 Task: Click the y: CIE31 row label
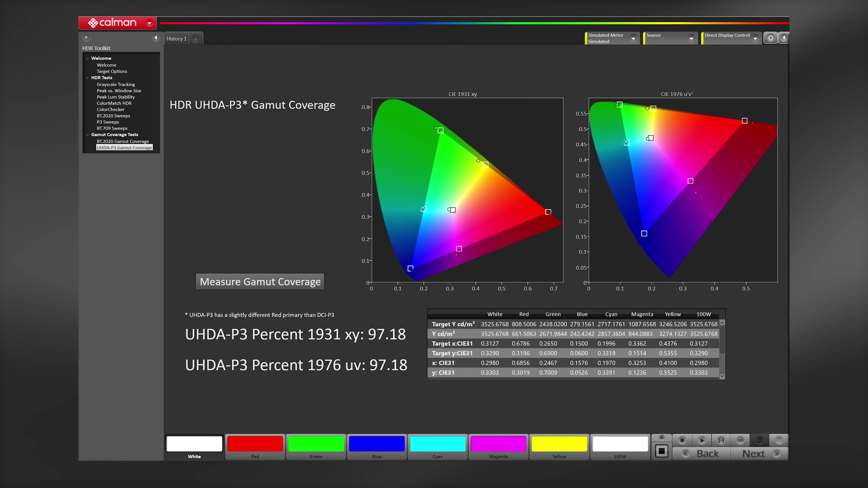tap(443, 373)
